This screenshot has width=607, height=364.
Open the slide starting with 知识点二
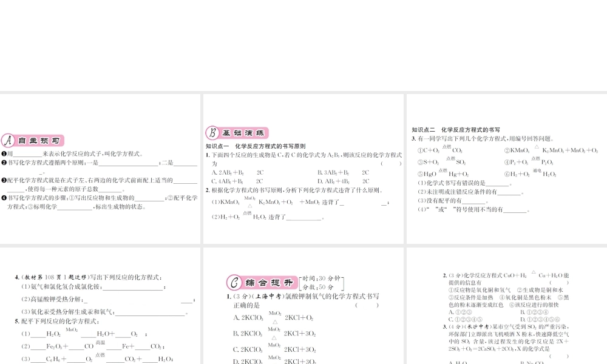point(507,169)
